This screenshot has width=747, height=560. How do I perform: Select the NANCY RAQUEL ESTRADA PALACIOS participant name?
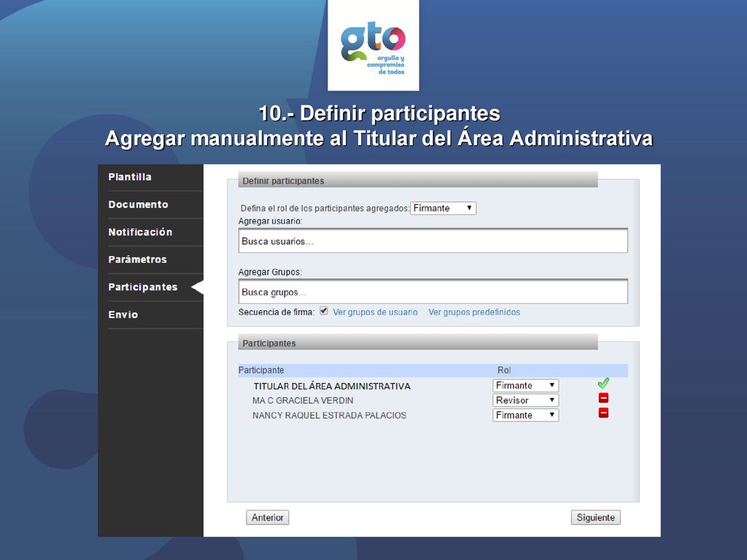click(329, 415)
